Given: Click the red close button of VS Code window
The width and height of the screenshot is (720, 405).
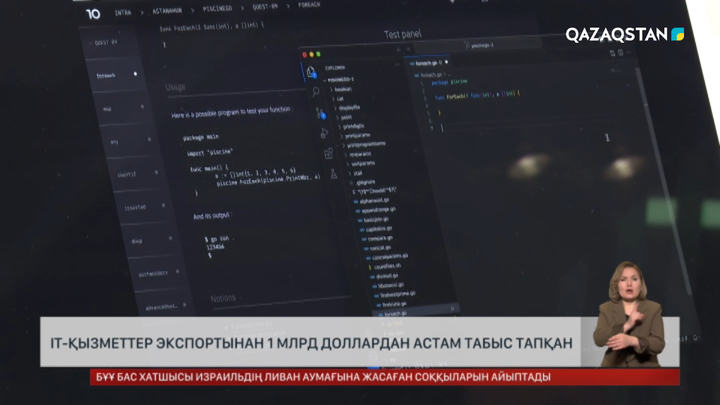Looking at the screenshot, I should [x=304, y=55].
